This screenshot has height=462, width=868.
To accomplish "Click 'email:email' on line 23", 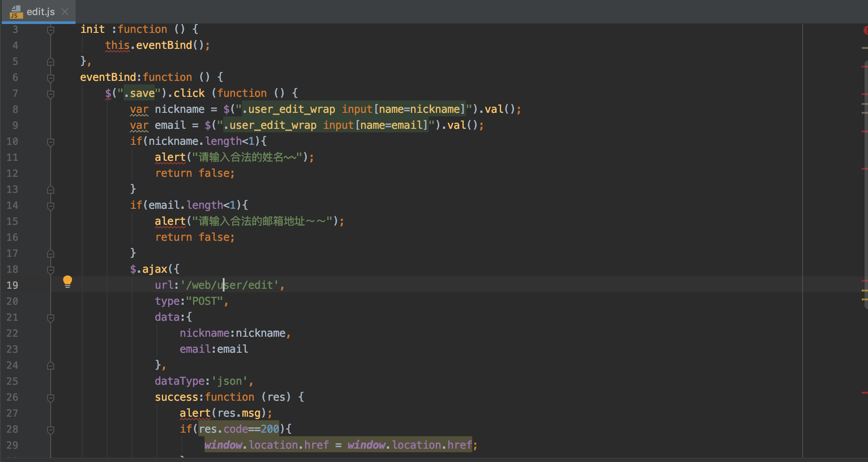I will (x=214, y=349).
